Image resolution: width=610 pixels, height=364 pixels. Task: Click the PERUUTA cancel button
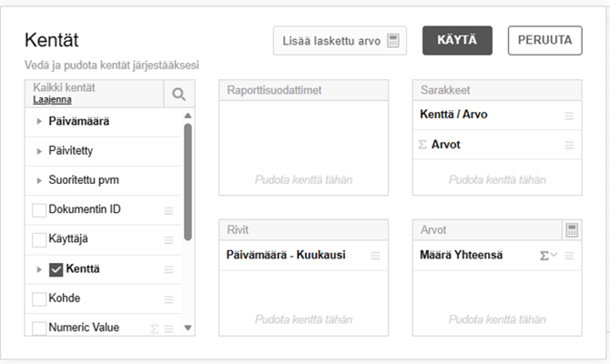click(x=544, y=40)
